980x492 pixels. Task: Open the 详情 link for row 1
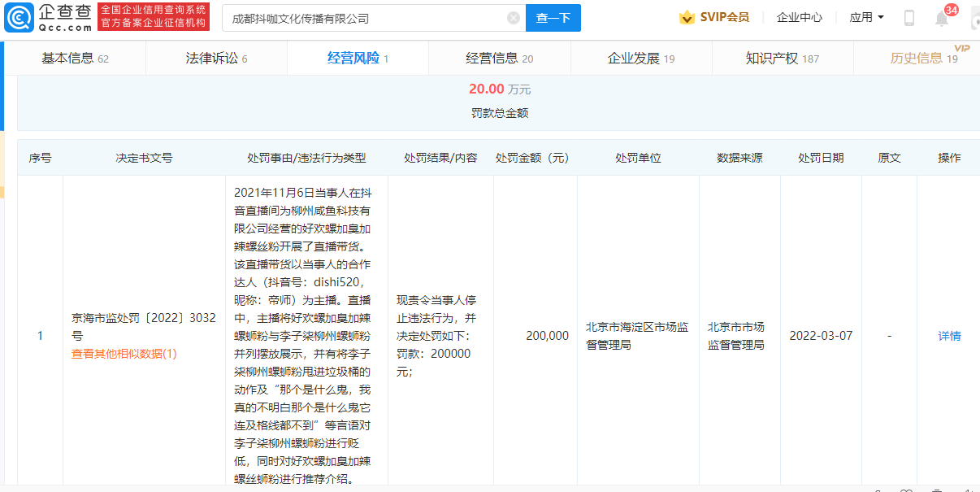(x=949, y=336)
